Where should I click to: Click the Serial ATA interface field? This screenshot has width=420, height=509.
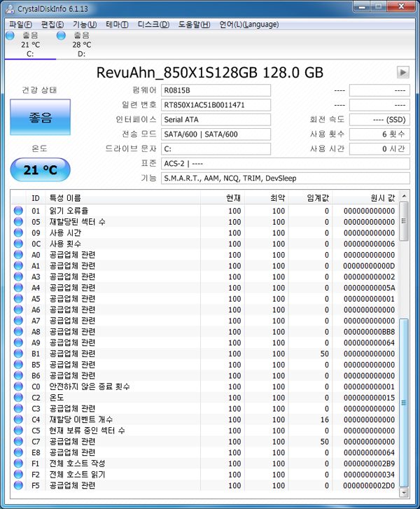[x=216, y=120]
